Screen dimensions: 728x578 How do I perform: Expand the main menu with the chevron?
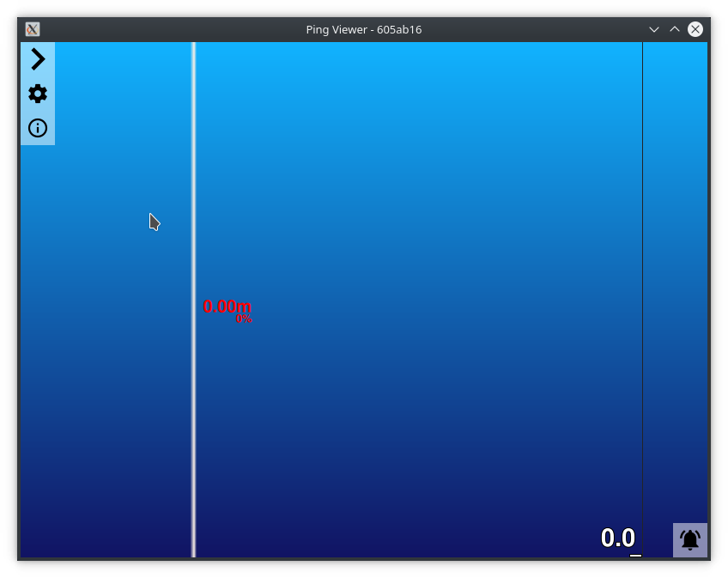pos(37,58)
